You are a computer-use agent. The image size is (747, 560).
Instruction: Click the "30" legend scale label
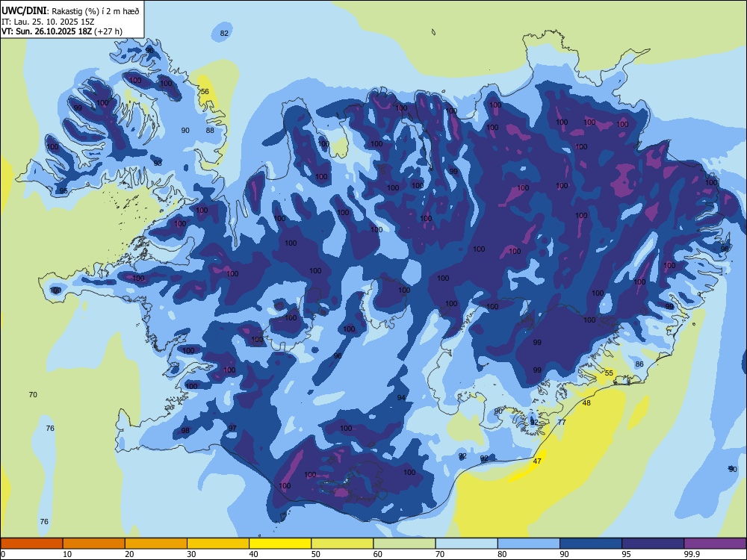[191, 554]
